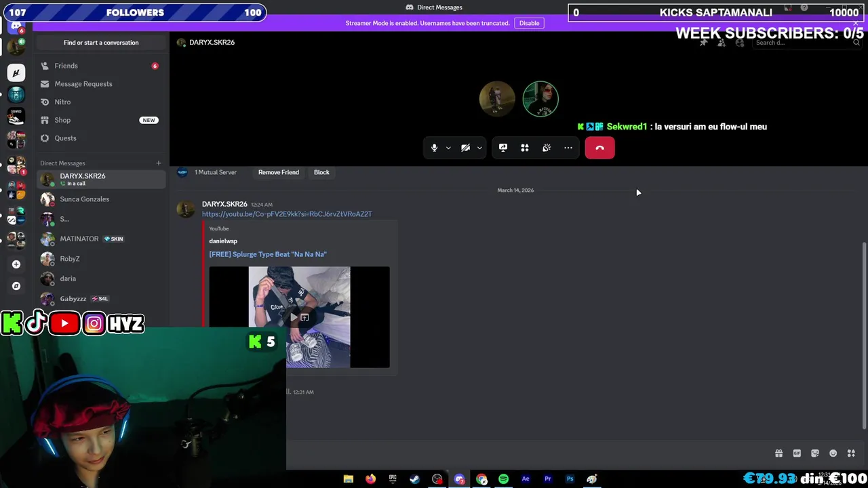
Task: Open DM with RobyZ
Action: click(101, 259)
